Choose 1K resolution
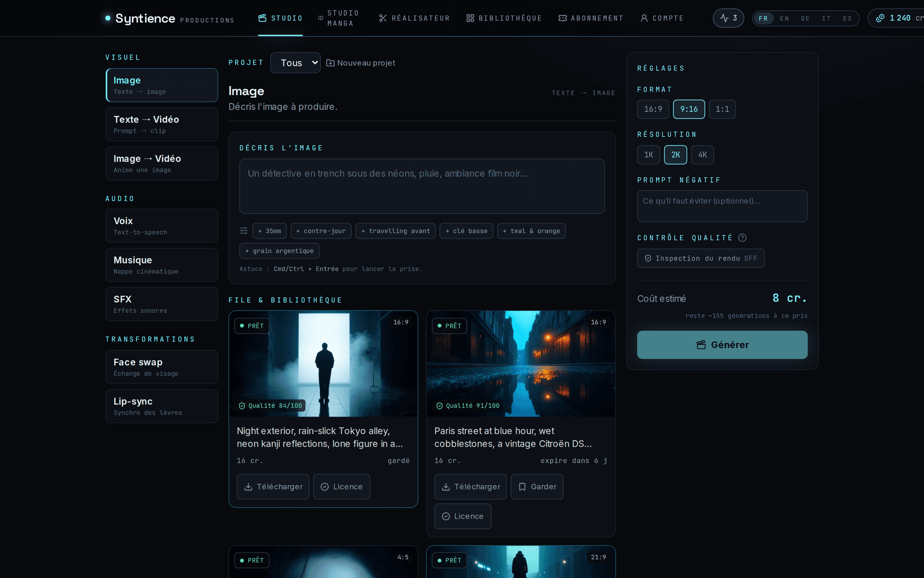Viewport: 924px width, 578px height. click(648, 155)
